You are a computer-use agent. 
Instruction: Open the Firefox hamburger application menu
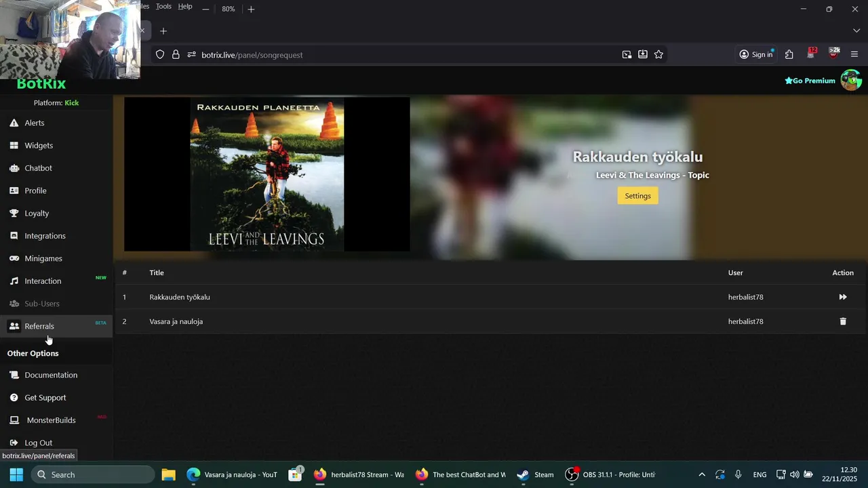tap(854, 54)
